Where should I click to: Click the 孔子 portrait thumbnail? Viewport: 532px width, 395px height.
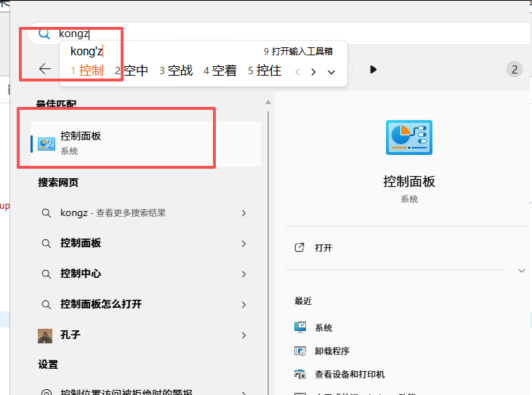pyautogui.click(x=45, y=335)
